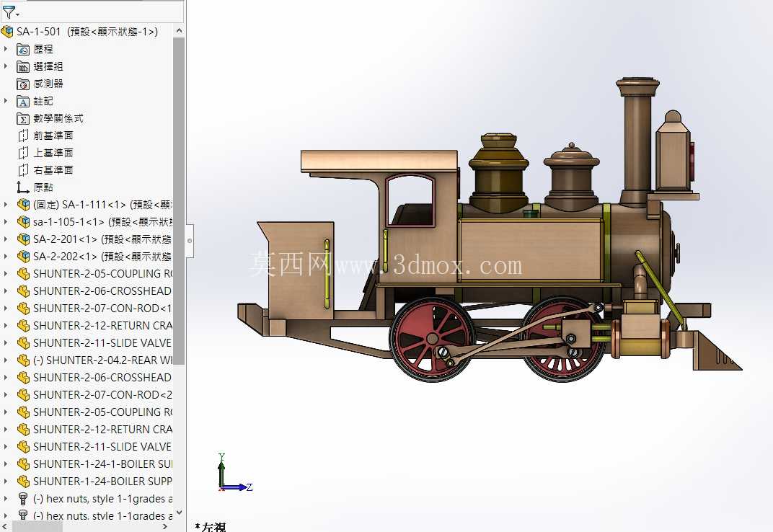Click the SA-2-201 subassembly icon
773x532 pixels.
pos(23,239)
